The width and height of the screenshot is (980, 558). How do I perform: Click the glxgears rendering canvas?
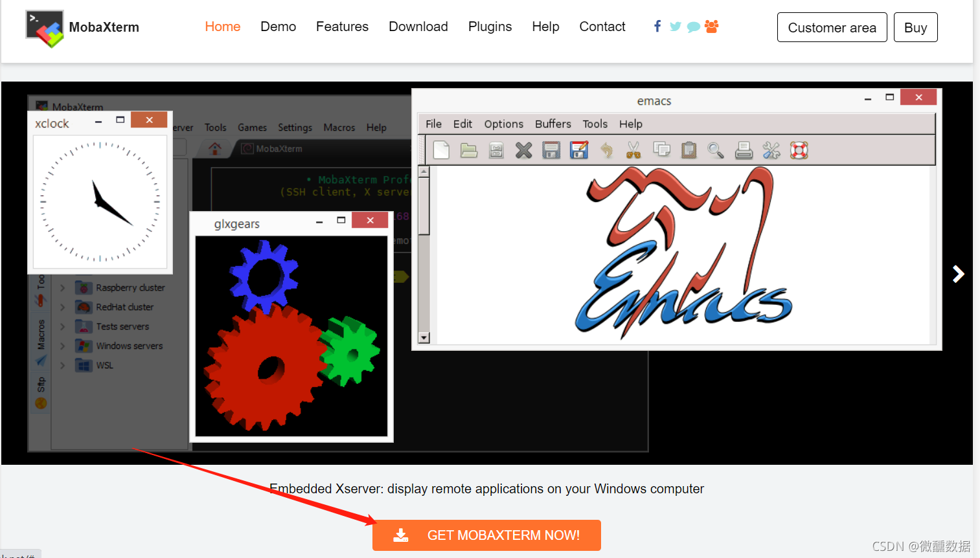click(x=291, y=336)
